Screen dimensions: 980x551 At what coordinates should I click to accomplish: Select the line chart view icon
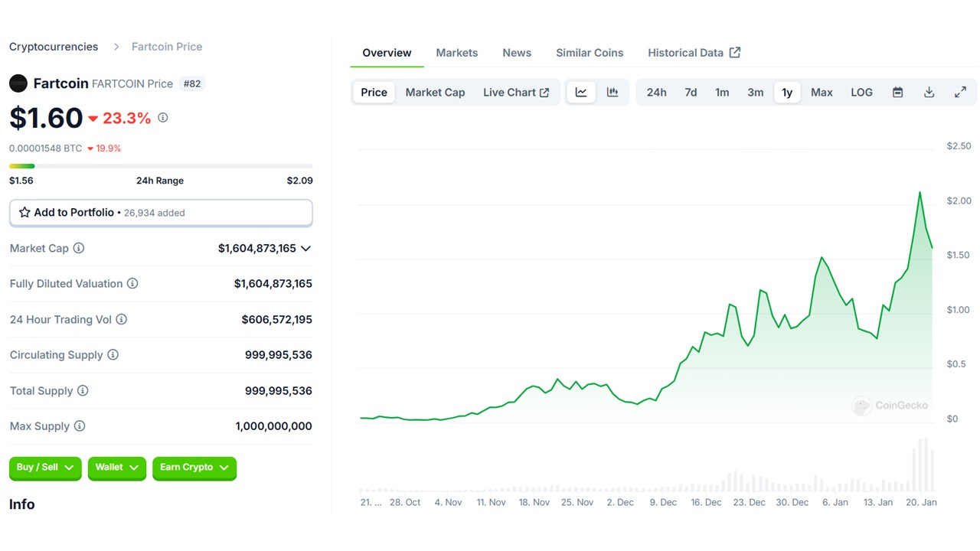pyautogui.click(x=581, y=93)
